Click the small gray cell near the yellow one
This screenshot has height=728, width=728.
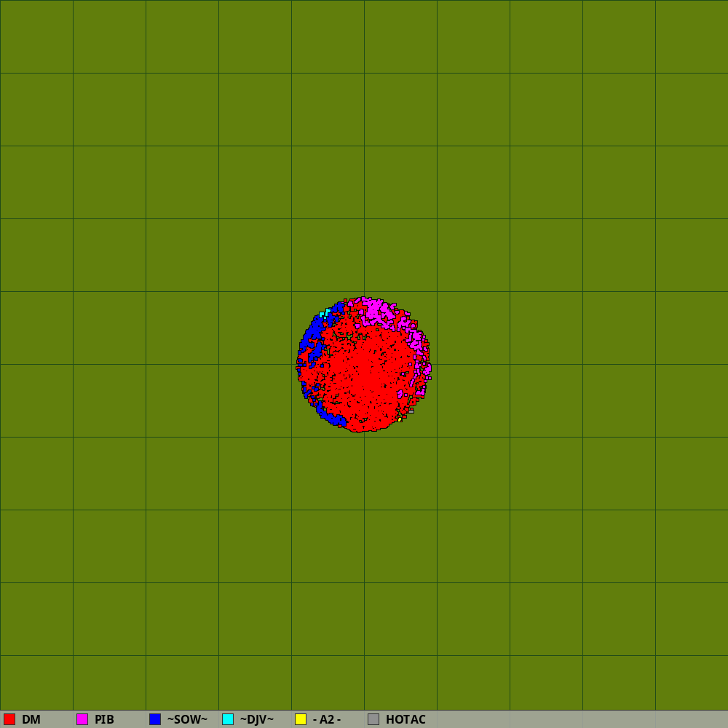(x=411, y=411)
